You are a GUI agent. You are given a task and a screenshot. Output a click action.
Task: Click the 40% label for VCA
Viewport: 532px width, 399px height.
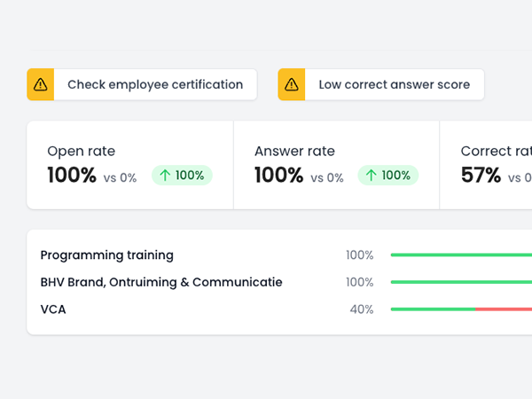point(361,309)
